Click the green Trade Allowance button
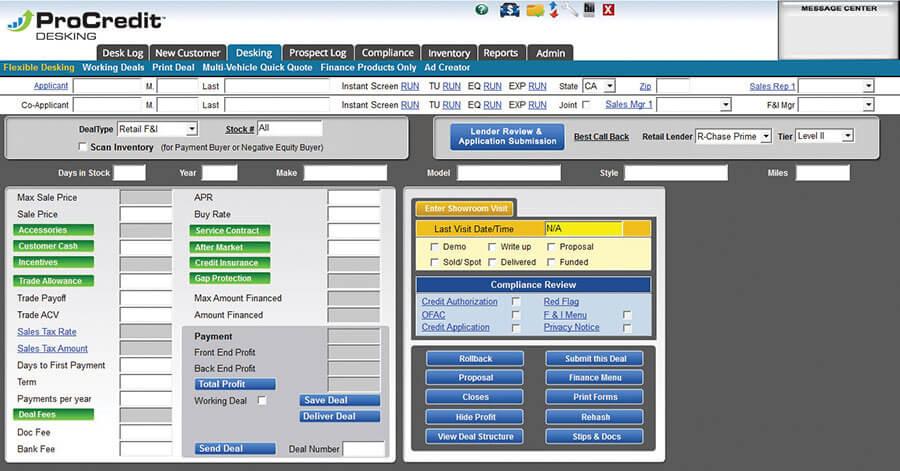900x471 pixels. (53, 281)
